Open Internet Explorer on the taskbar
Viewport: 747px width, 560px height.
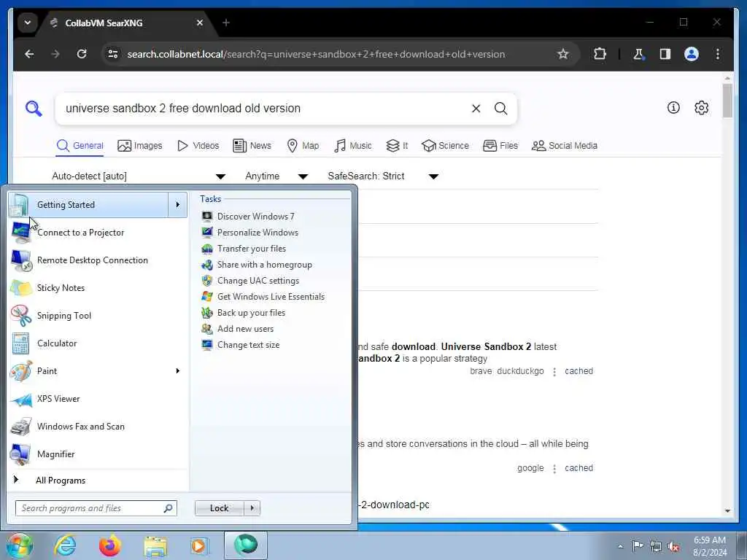tap(65, 545)
